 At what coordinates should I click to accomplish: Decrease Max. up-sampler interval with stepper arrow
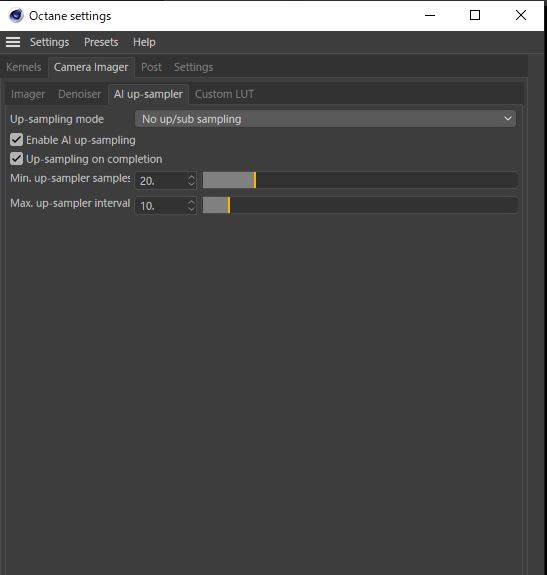point(191,209)
